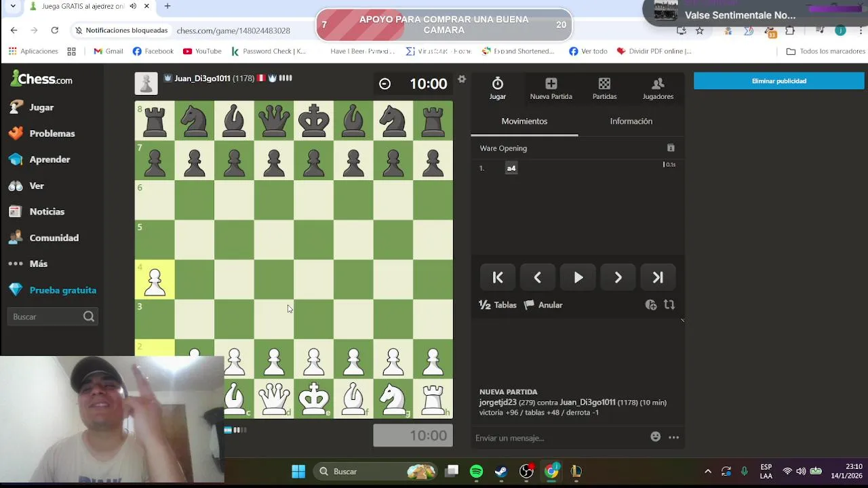Select the white king on e1
868x488 pixels.
[x=313, y=398]
